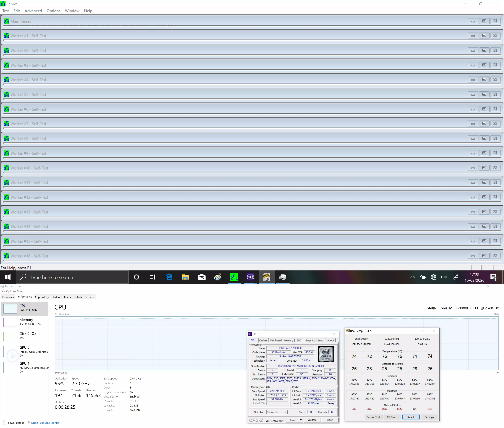Click the Real Temp GT title bar icon
504x428 pixels.
pos(348,331)
